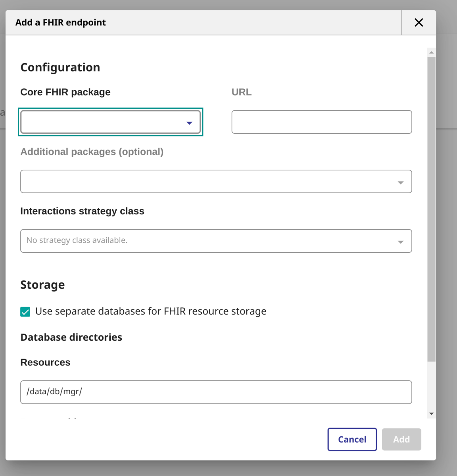
Task: Uncheck Use separate databases for FHIR storage
Action: (25, 312)
